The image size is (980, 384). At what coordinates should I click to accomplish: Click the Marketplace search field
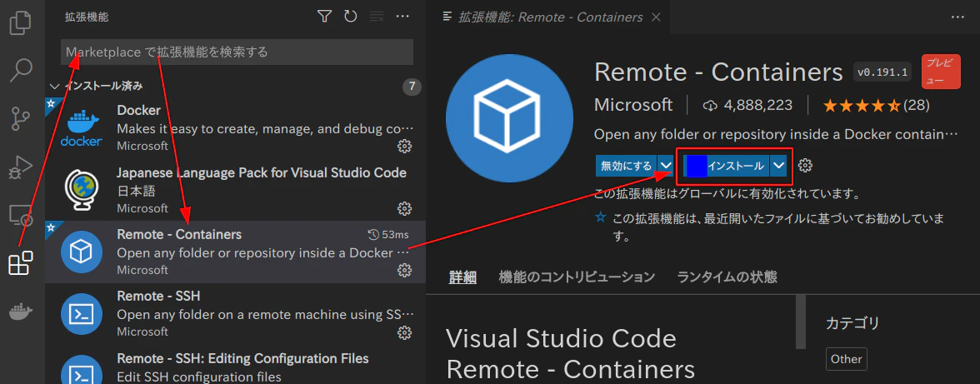point(237,52)
